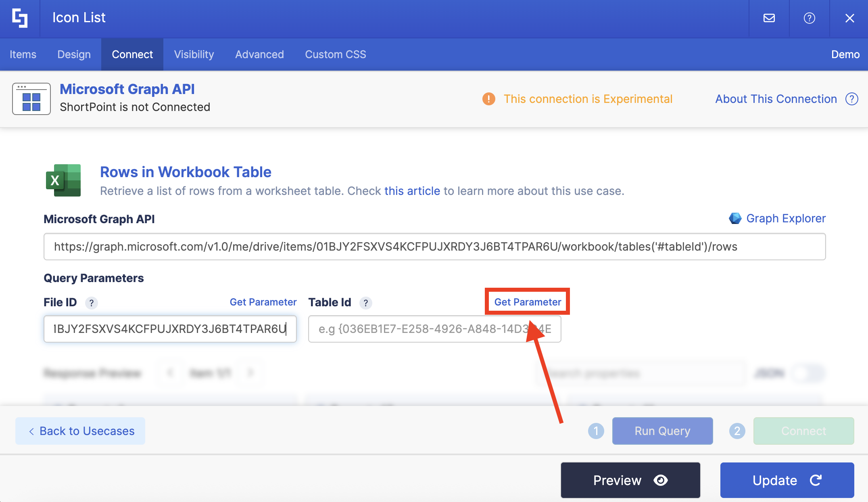868x502 pixels.
Task: Click the File ID help icon
Action: pyautogui.click(x=92, y=303)
